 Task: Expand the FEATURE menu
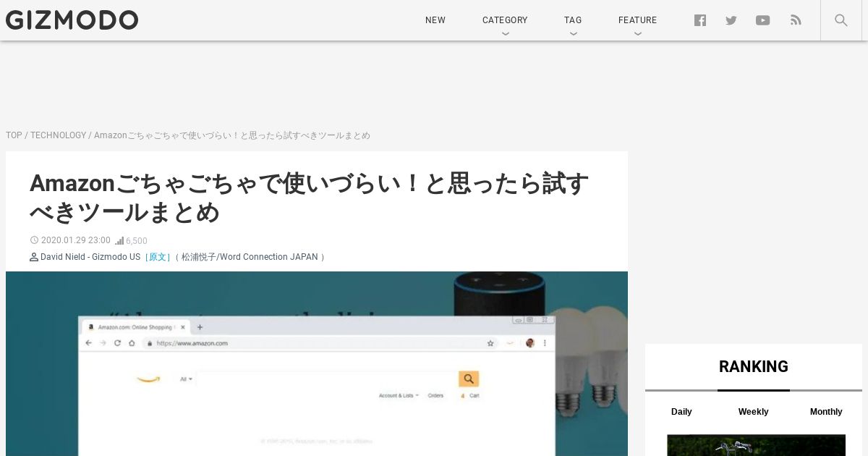637,20
